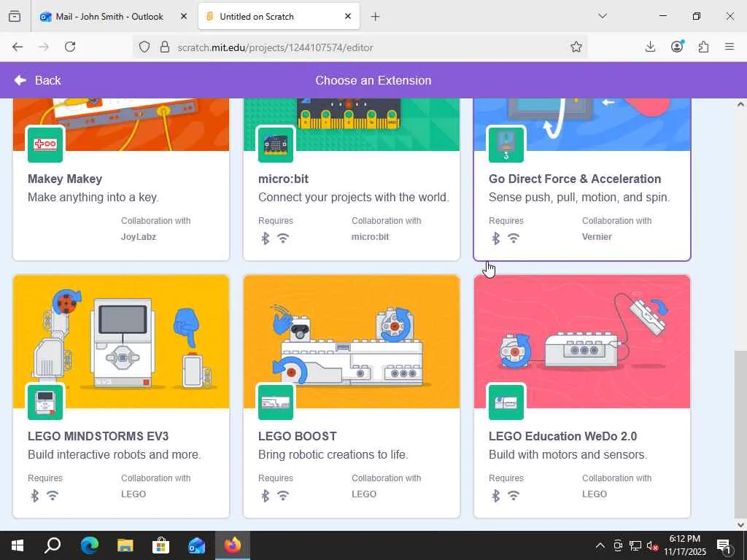
Task: Click the extension list scrollbar thumb
Action: [740, 435]
